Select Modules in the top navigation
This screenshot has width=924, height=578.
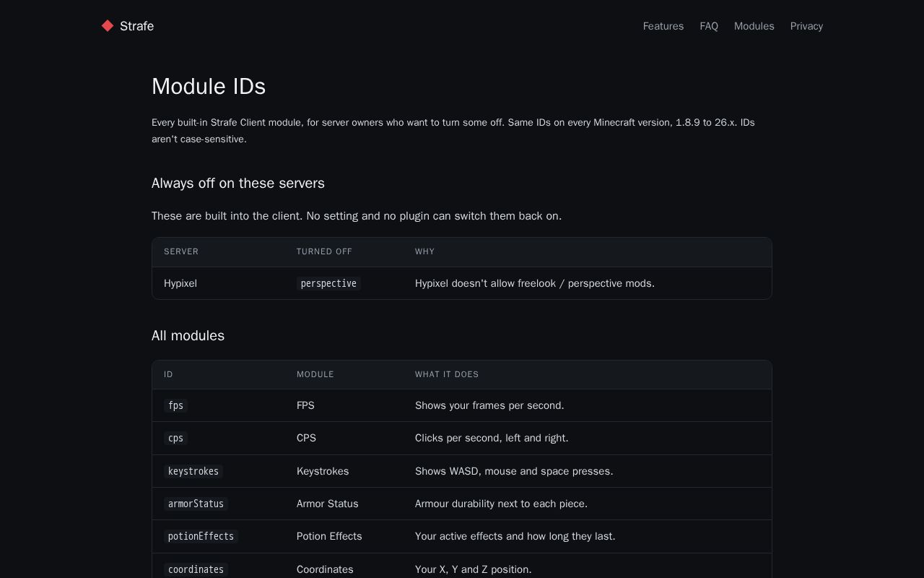pos(754,26)
